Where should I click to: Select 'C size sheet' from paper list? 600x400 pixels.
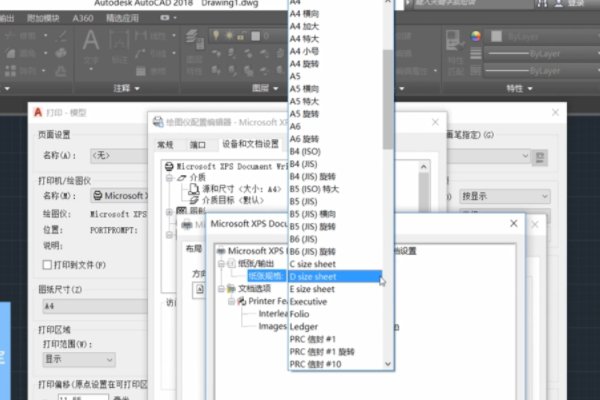pyautogui.click(x=335, y=264)
